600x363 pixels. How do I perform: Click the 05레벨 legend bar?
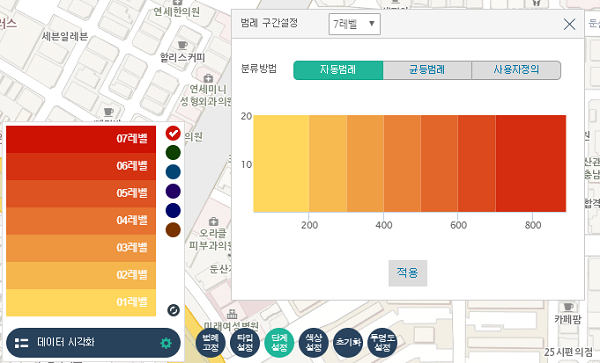[x=81, y=194]
